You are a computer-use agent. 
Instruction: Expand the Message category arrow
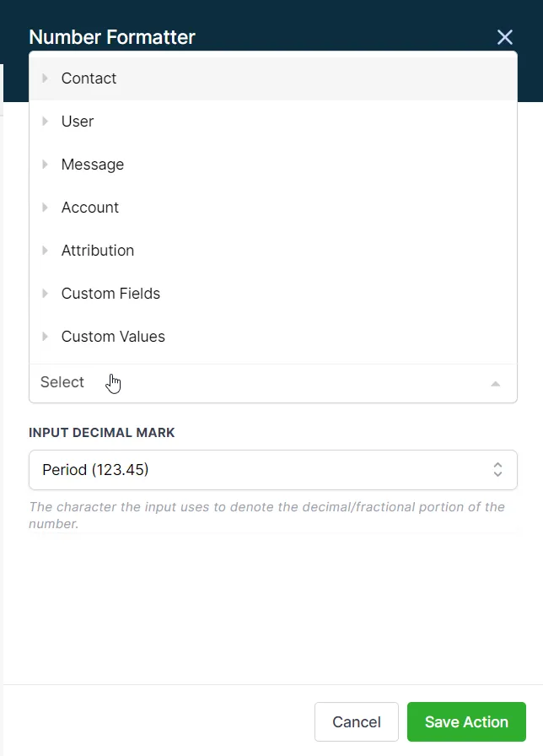[x=46, y=165]
